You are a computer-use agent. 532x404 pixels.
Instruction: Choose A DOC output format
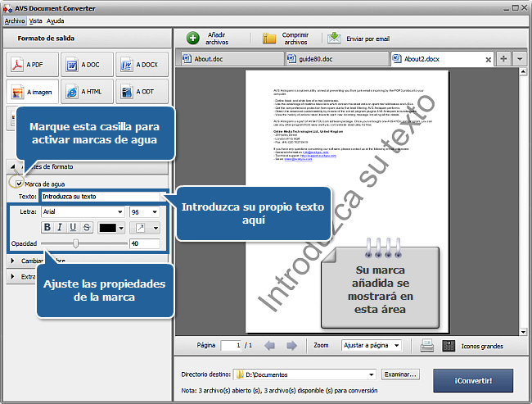(87, 65)
